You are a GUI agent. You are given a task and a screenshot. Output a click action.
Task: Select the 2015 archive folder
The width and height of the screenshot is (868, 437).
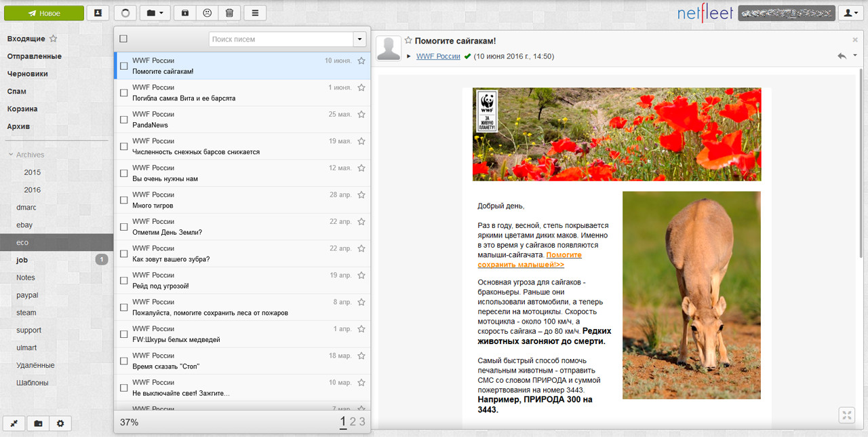point(33,172)
